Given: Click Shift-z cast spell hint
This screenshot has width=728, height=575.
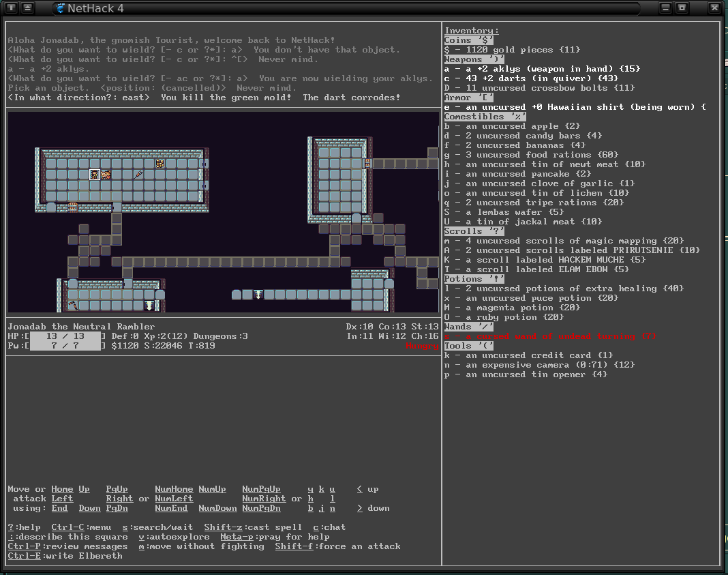Looking at the screenshot, I should coord(253,527).
